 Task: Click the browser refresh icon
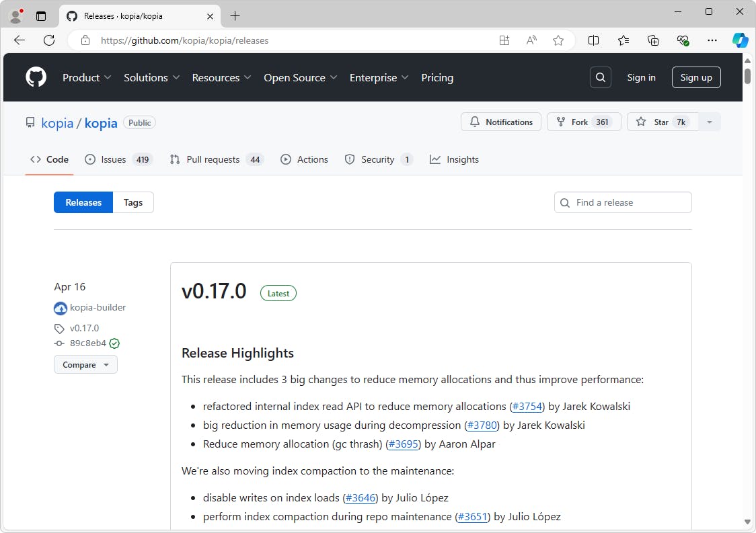coord(49,40)
